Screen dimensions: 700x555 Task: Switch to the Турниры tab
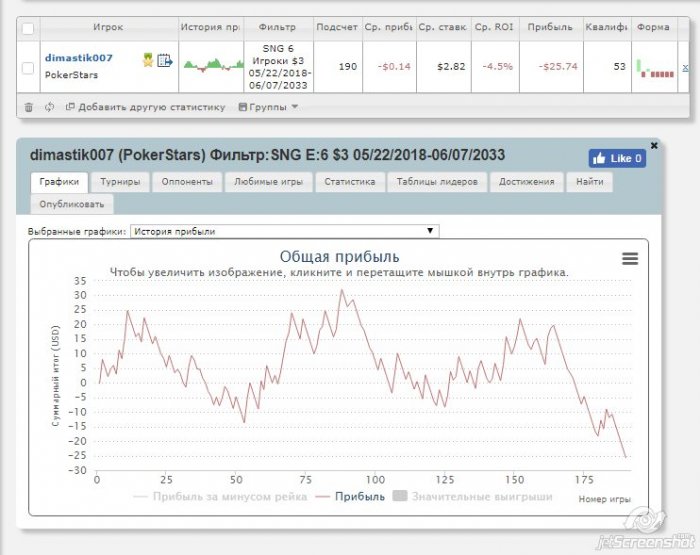pyautogui.click(x=120, y=182)
